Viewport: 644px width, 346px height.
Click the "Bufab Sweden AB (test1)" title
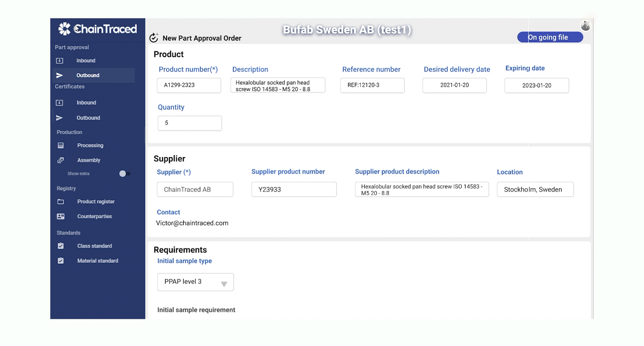click(x=347, y=30)
